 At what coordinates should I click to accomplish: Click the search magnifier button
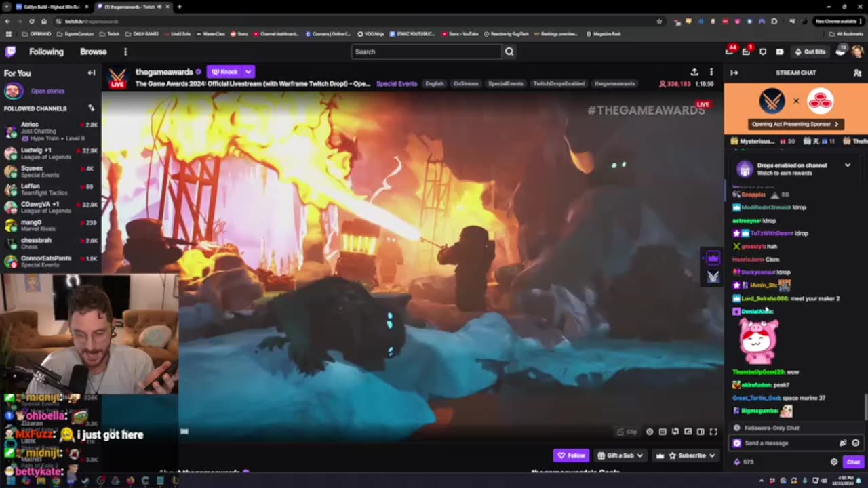point(509,52)
